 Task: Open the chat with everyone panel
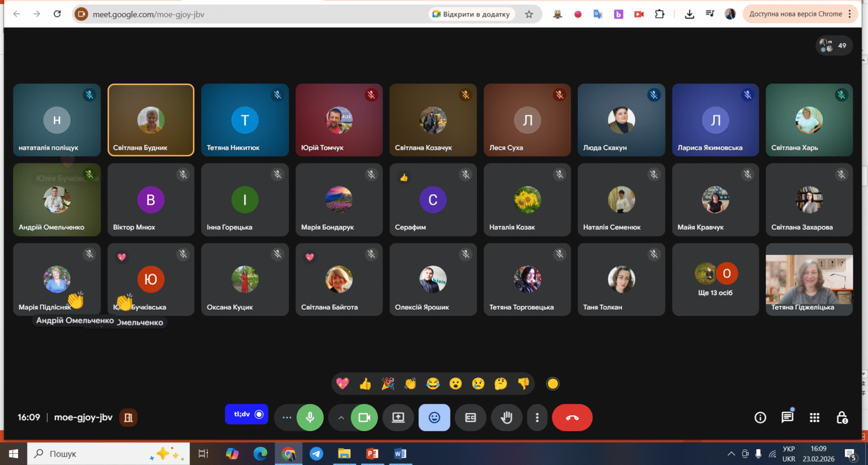point(787,418)
